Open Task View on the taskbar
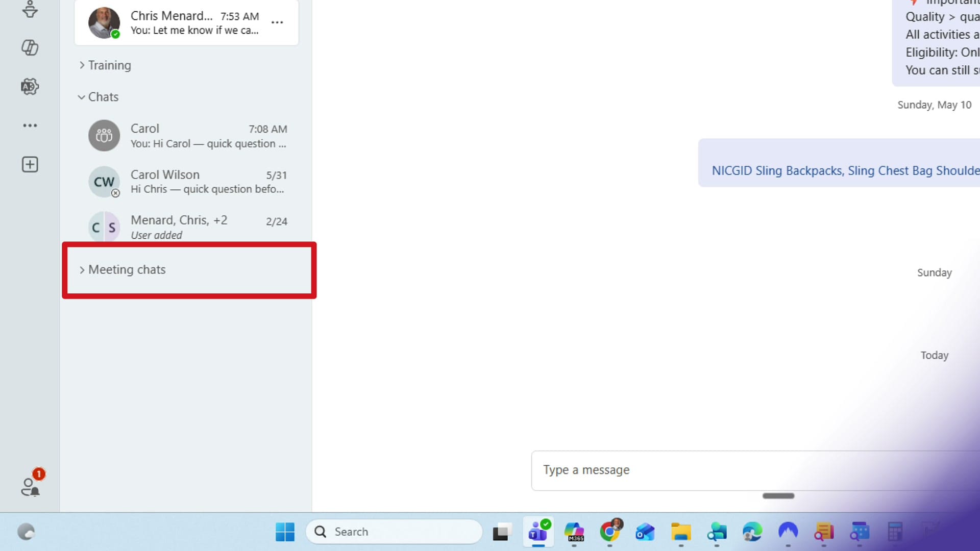Viewport: 980px width, 551px height. 502,532
